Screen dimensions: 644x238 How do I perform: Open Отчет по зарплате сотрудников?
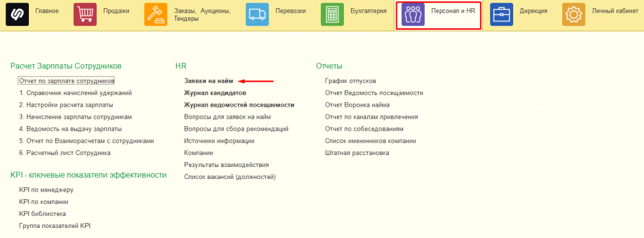(x=67, y=81)
